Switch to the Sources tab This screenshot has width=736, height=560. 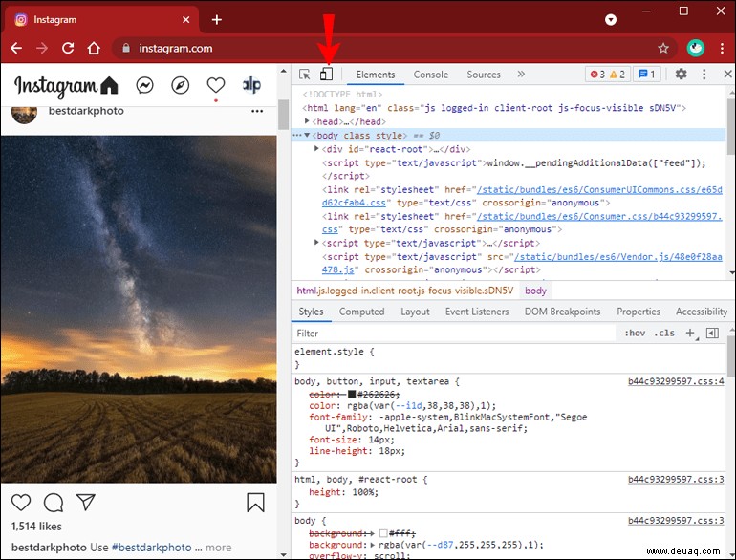click(x=484, y=75)
